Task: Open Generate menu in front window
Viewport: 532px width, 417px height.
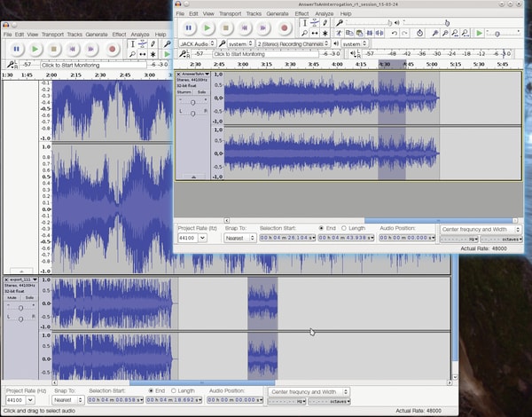Action: pyautogui.click(x=278, y=13)
